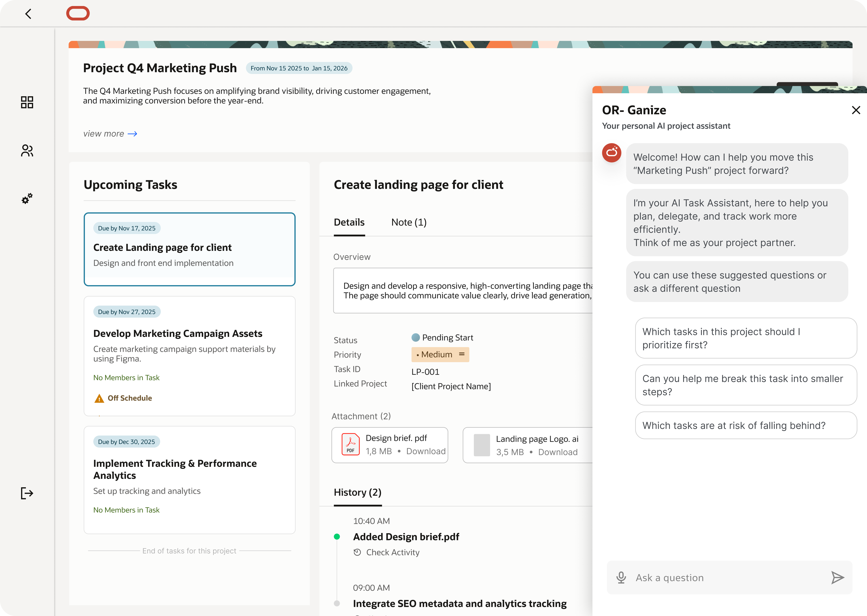Click the OR-Ganize assistant avatar icon

612,153
